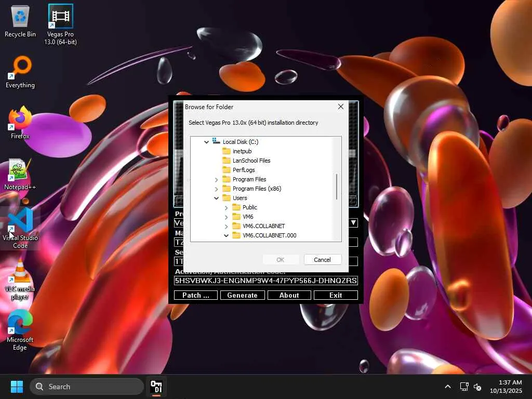Expand the Program Files (x86) folder

pos(217,189)
